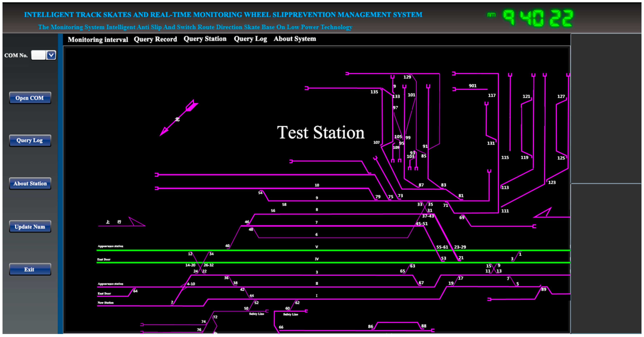This screenshot has height=337, width=644.
Task: Click the north compass arrow icon
Action: [179, 118]
